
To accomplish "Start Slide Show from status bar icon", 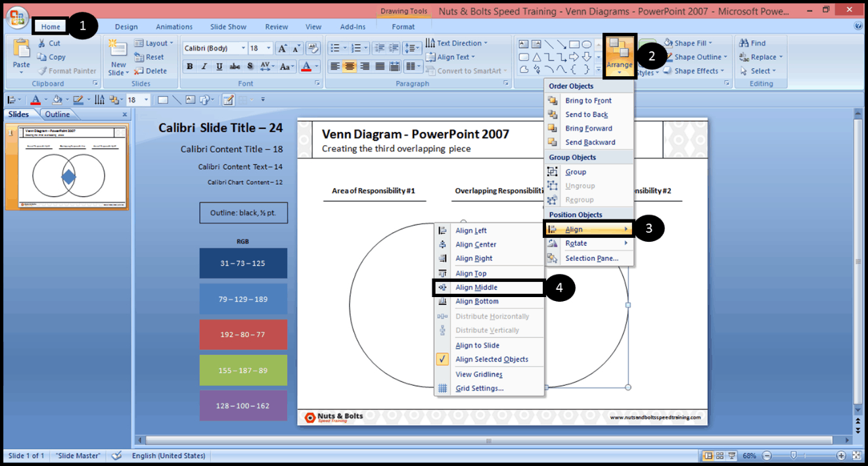I will click(x=732, y=455).
